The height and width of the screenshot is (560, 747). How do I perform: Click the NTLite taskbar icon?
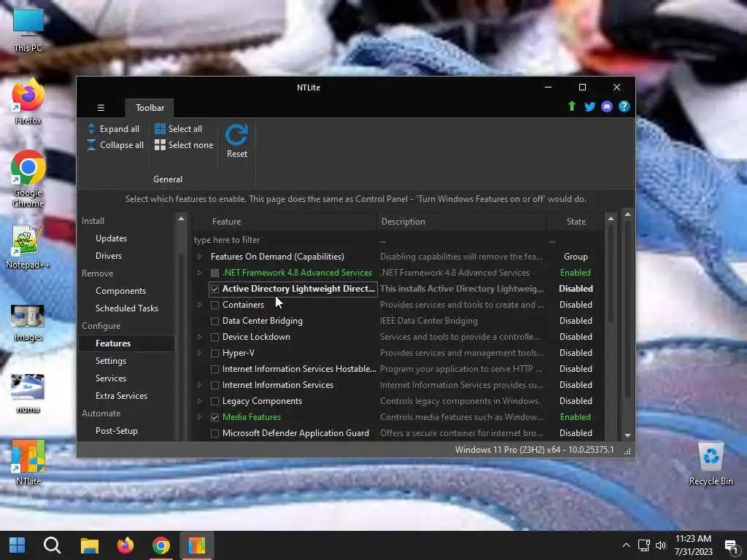(x=197, y=545)
